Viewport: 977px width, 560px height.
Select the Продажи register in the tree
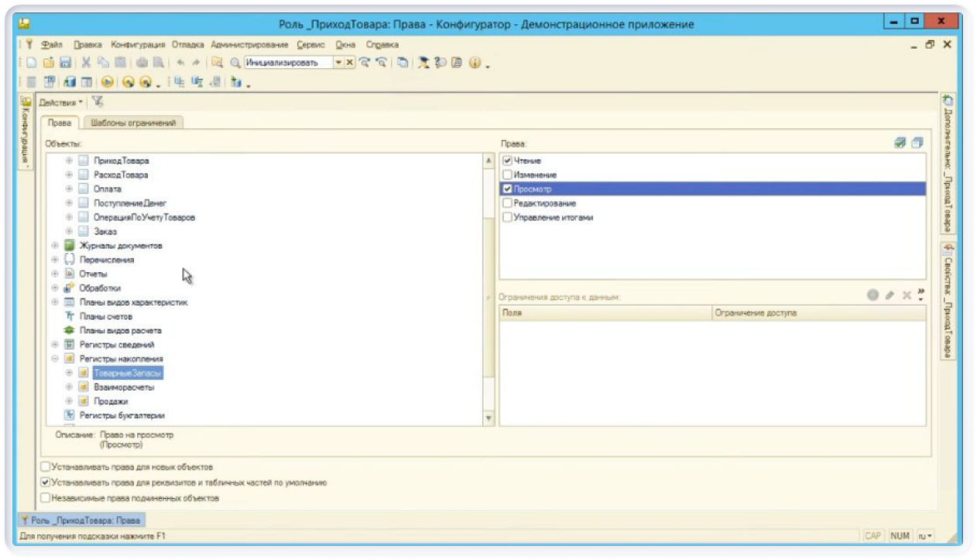tap(111, 401)
